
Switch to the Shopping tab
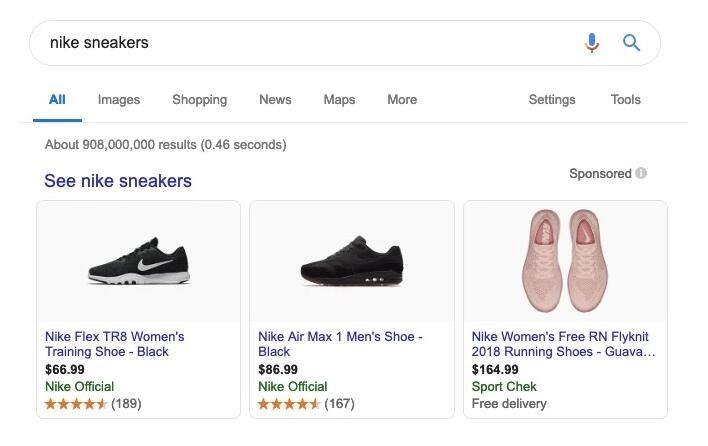point(199,100)
